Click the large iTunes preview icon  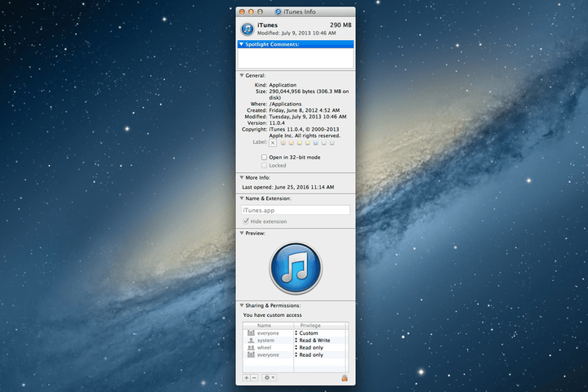pos(296,268)
